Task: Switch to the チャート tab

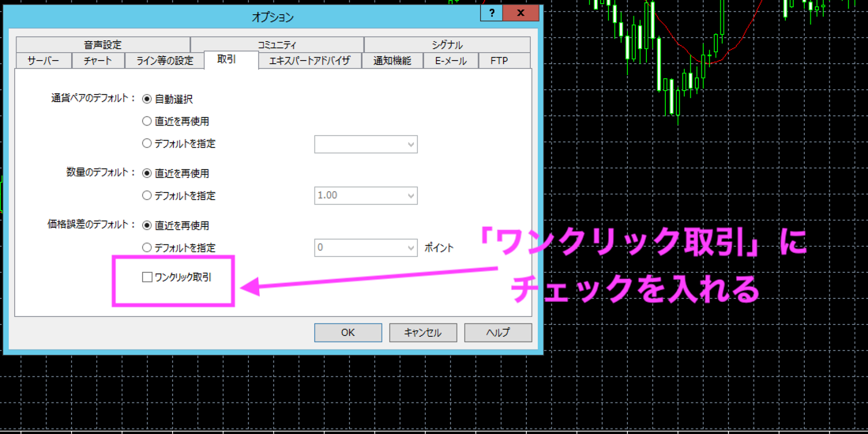Action: click(98, 61)
